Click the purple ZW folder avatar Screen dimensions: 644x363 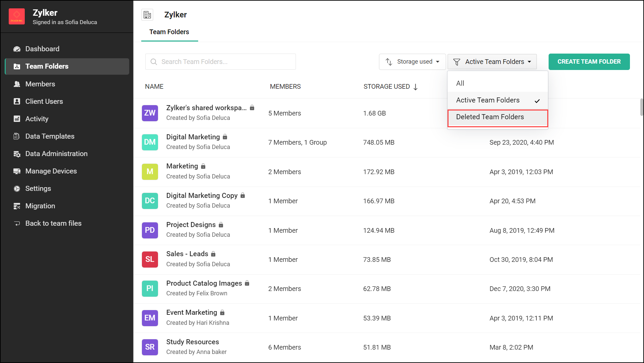point(150,113)
